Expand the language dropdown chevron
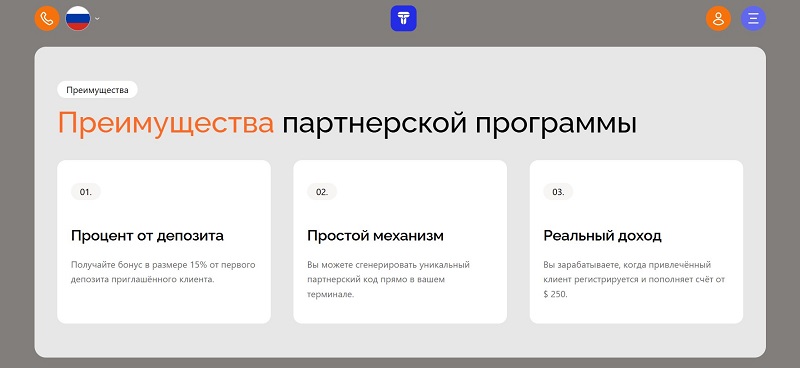This screenshot has width=800, height=368. pyautogui.click(x=97, y=19)
